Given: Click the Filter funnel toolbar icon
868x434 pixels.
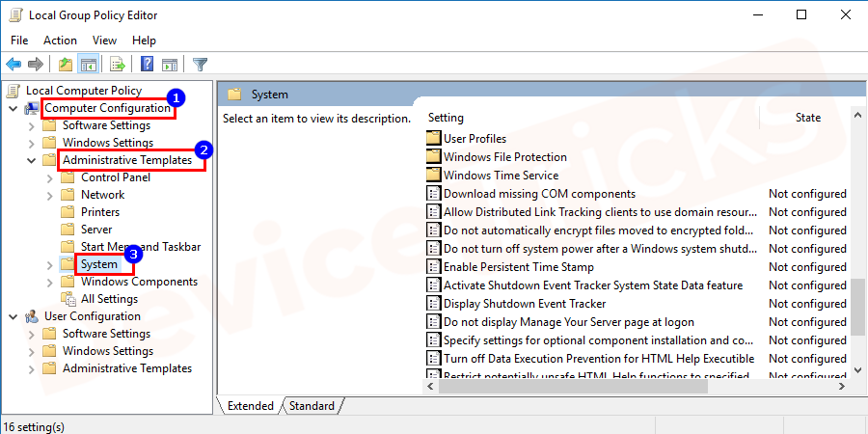Looking at the screenshot, I should tap(200, 65).
